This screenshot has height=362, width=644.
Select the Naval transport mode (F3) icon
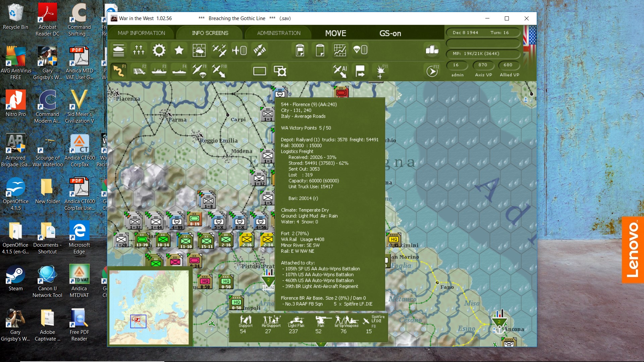click(159, 71)
